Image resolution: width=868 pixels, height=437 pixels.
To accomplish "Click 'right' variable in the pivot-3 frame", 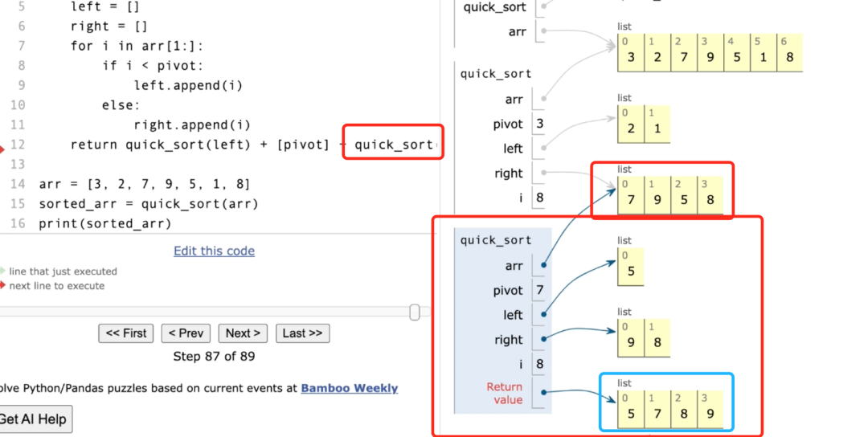I will [508, 174].
